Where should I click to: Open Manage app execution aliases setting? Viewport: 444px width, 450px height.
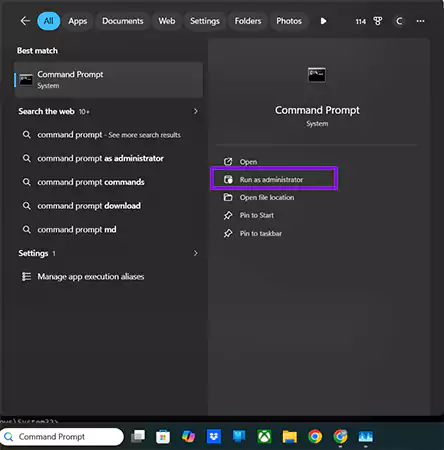(x=109, y=277)
